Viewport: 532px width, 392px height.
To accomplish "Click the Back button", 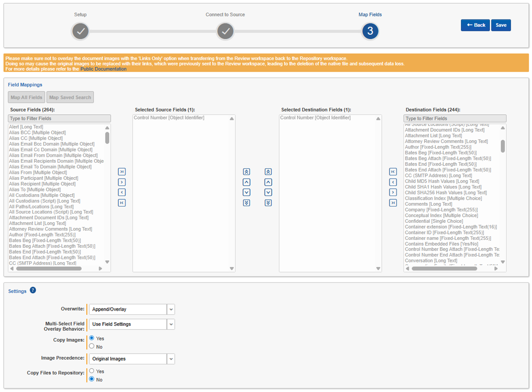I will (475, 25).
